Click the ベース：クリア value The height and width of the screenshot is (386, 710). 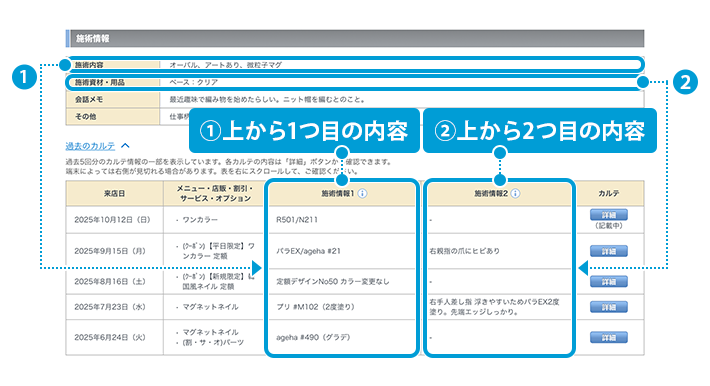[x=194, y=82]
